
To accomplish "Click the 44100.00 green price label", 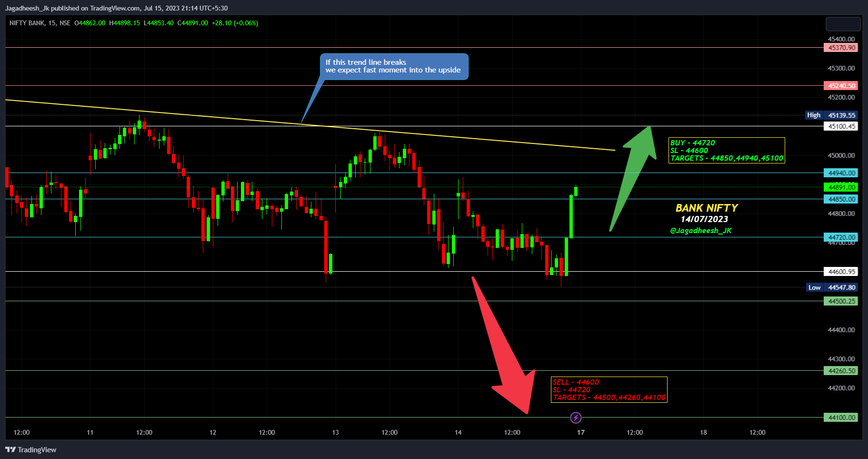I will [x=841, y=418].
